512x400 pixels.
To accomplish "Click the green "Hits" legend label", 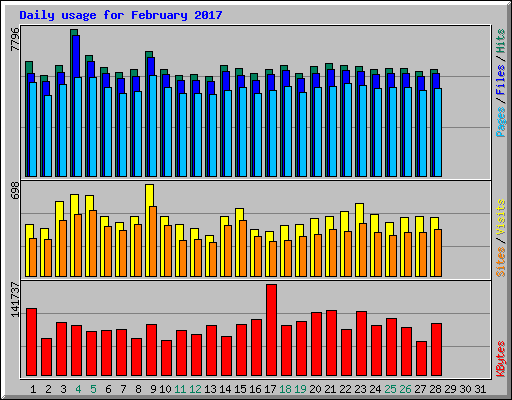I will click(500, 41).
